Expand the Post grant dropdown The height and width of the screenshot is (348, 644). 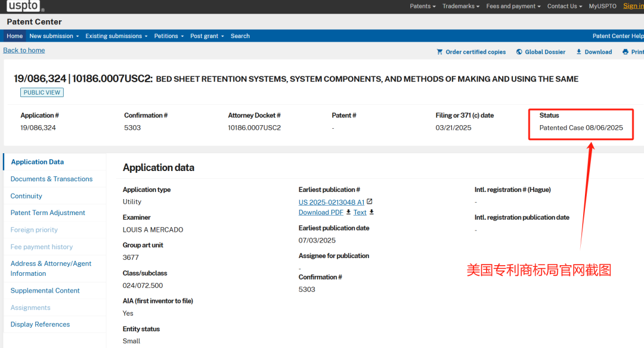207,36
